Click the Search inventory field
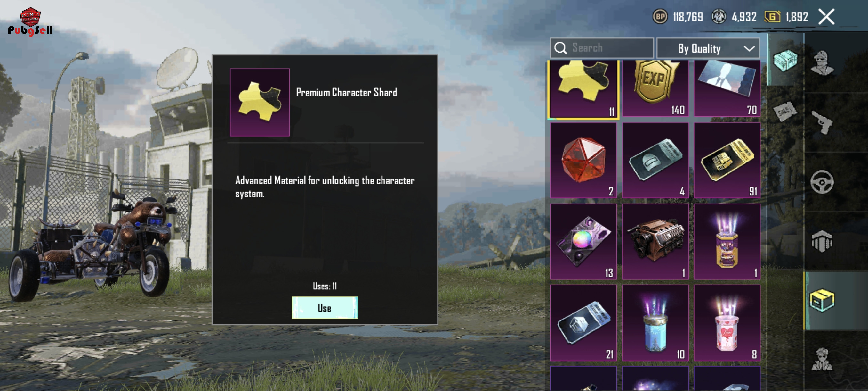Image resolution: width=868 pixels, height=391 pixels. pyautogui.click(x=602, y=48)
